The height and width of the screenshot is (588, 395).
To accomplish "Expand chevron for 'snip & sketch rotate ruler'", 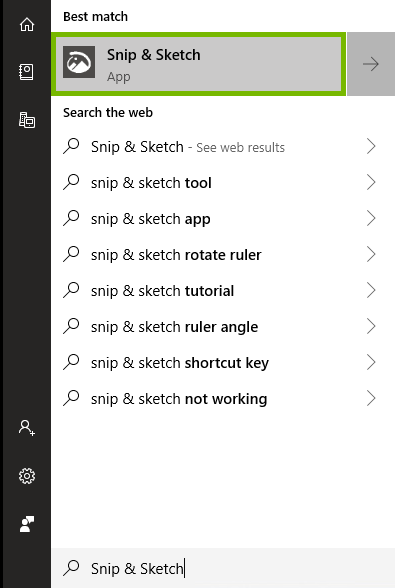I will pyautogui.click(x=371, y=254).
